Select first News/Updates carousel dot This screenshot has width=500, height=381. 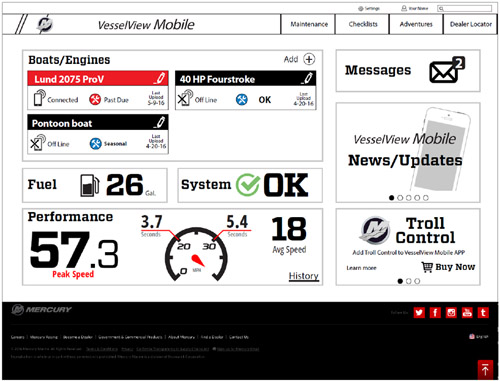coord(392,198)
